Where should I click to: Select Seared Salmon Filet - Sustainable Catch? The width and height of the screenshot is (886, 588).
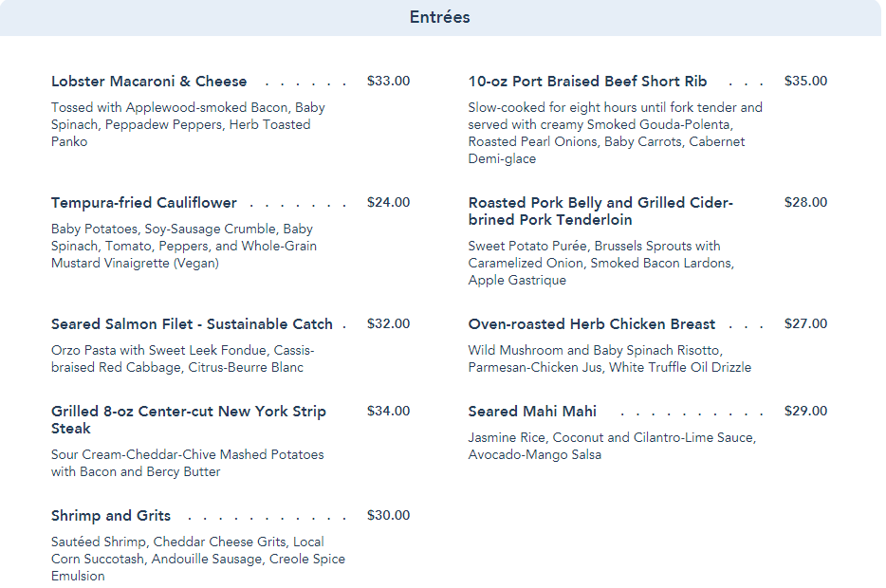(x=192, y=324)
